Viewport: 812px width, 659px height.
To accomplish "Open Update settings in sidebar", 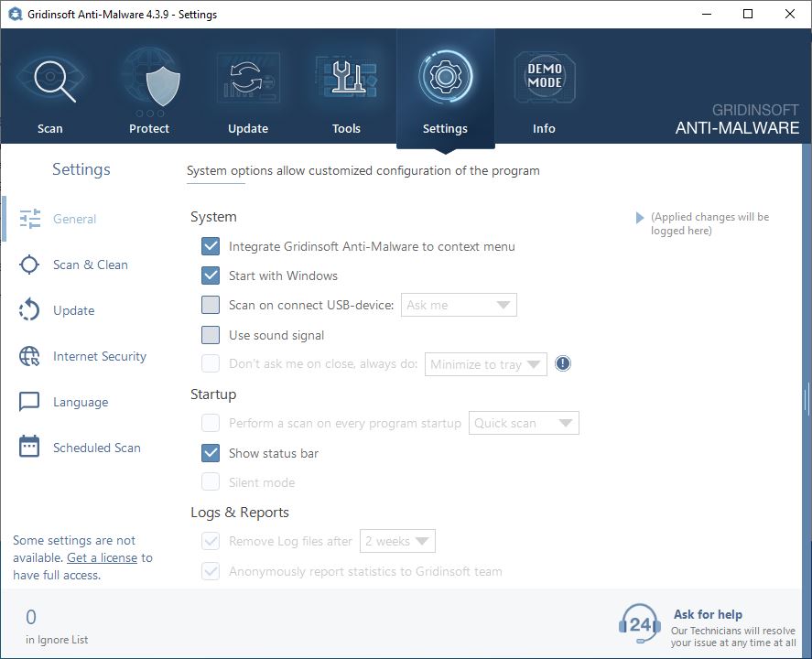I will tap(74, 310).
